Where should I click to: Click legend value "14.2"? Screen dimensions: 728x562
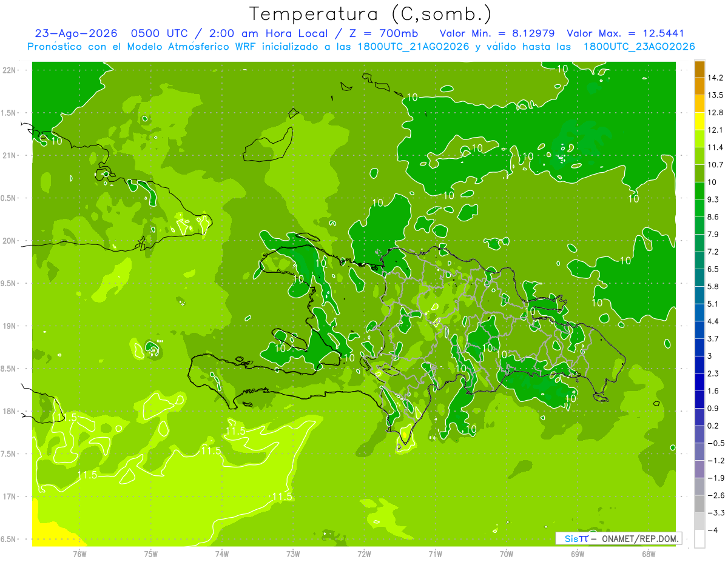[715, 78]
